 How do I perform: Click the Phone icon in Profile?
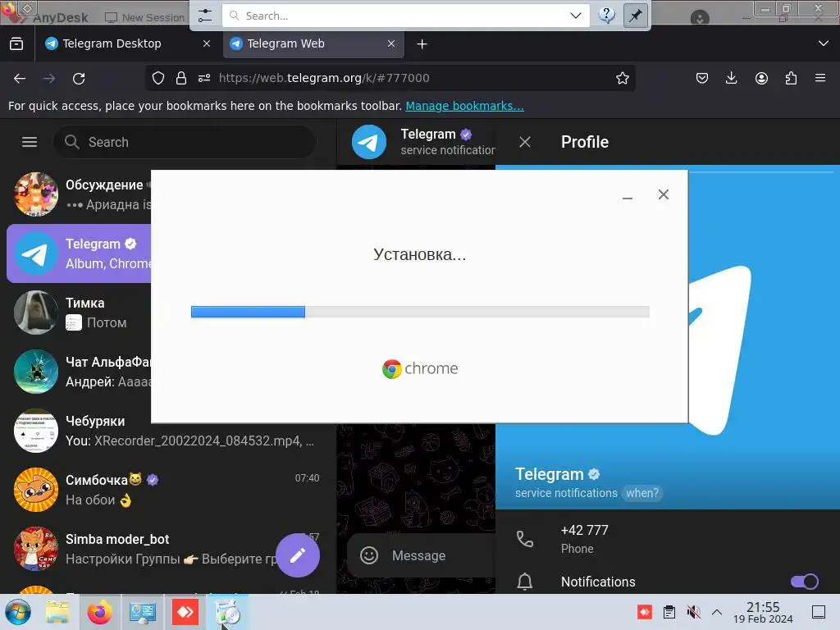pyautogui.click(x=525, y=538)
